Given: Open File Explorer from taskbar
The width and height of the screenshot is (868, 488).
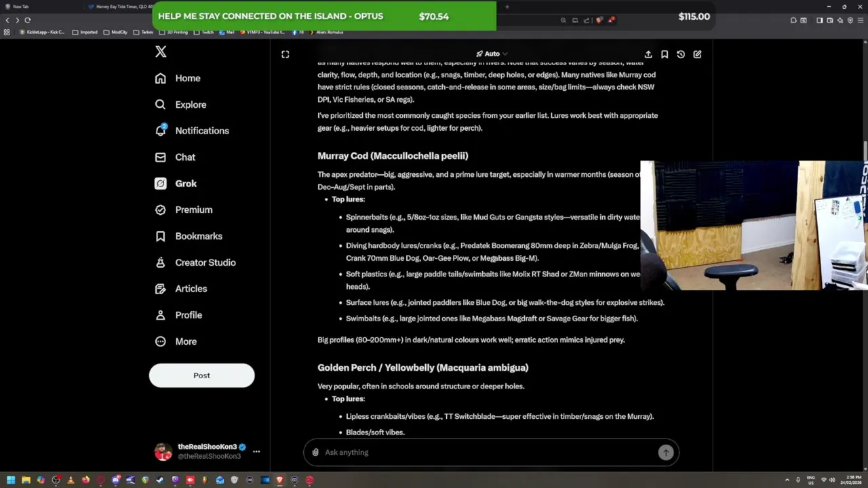Looking at the screenshot, I should 26,480.
